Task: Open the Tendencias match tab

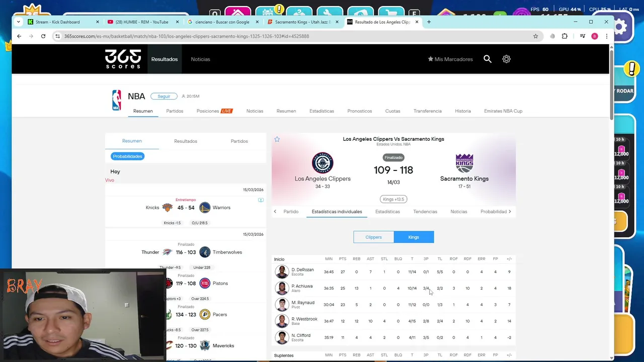Action: [425, 212]
